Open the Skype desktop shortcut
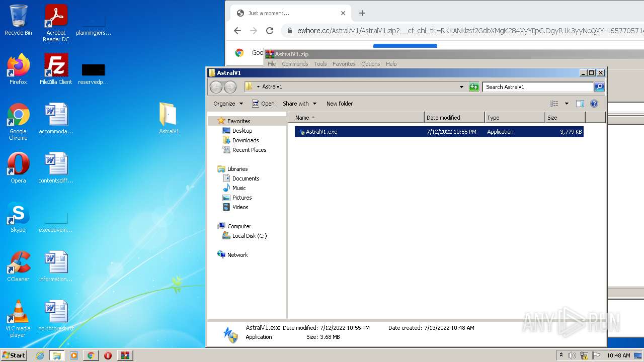 (x=18, y=217)
